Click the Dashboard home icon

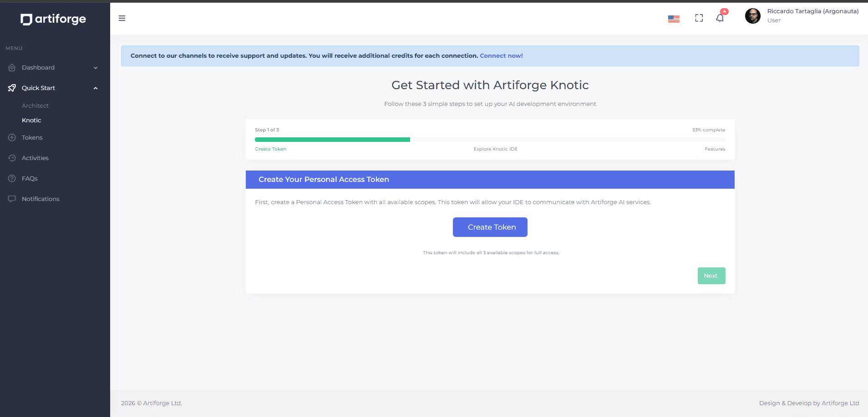click(x=12, y=67)
